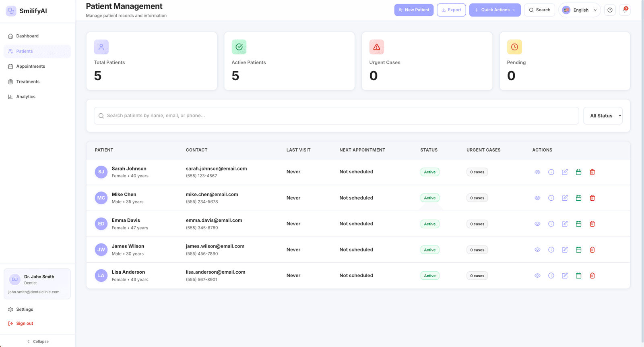
Task: Open info icon for Mike Chen
Action: (x=551, y=198)
